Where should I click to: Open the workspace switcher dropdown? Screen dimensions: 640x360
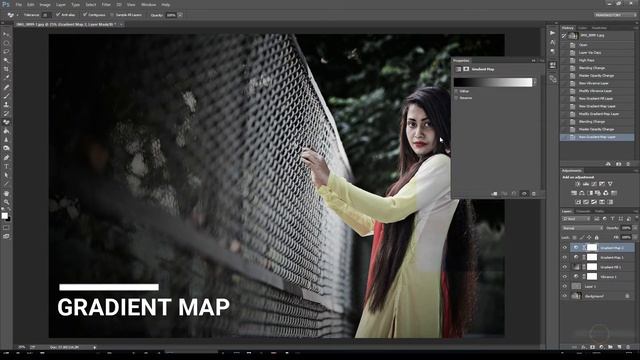[615, 15]
